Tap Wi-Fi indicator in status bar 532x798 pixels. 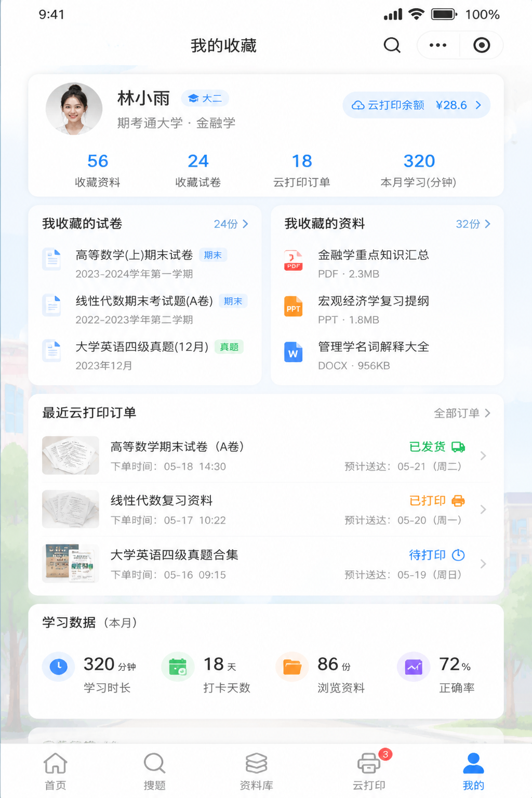(x=416, y=14)
